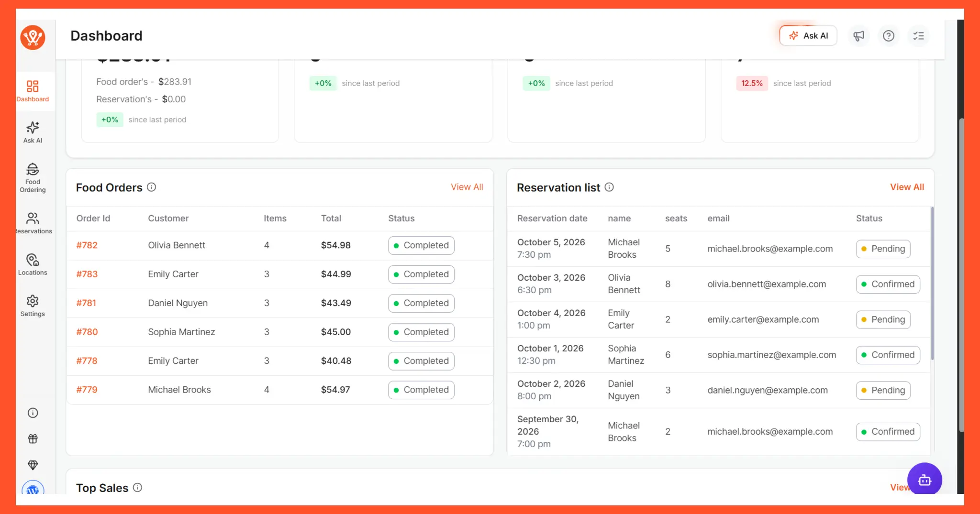Open order #779
The width and height of the screenshot is (980, 514).
pos(87,390)
